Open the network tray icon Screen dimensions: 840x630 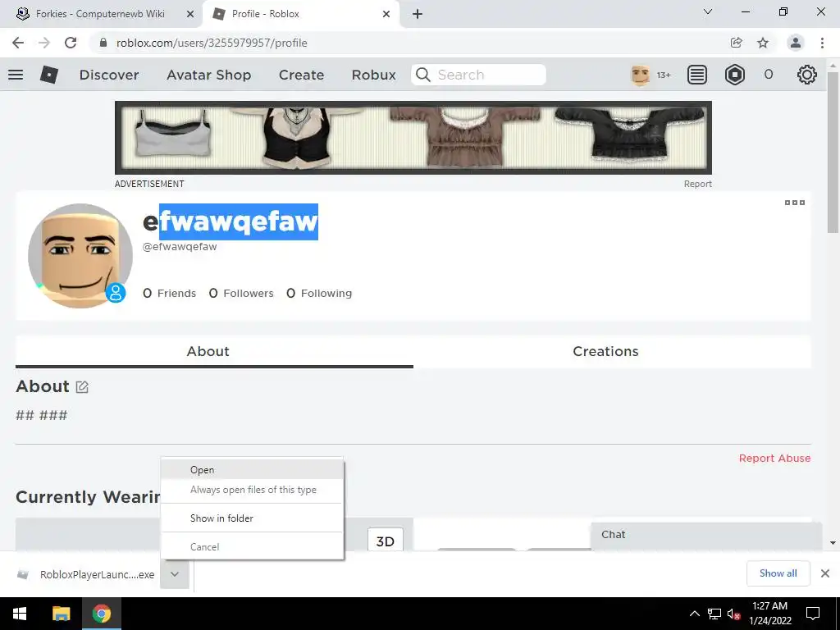point(714,614)
